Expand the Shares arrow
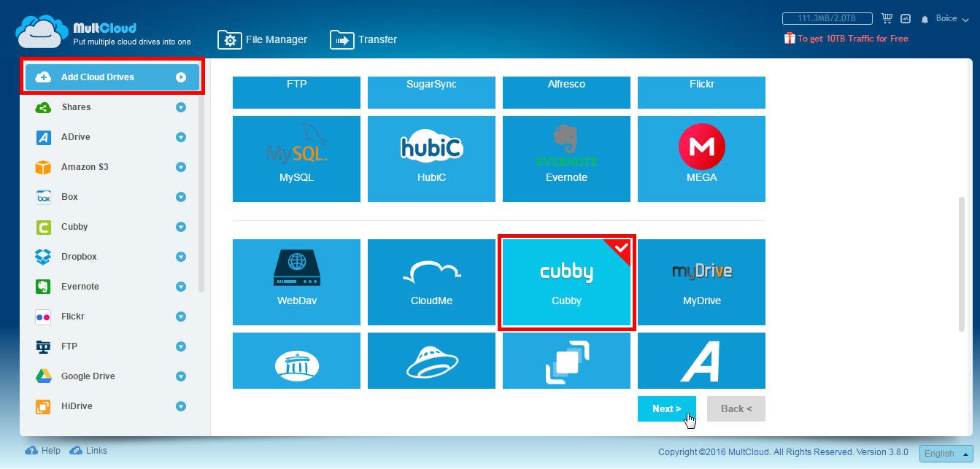Screen dimensions: 980x469 click(181, 107)
